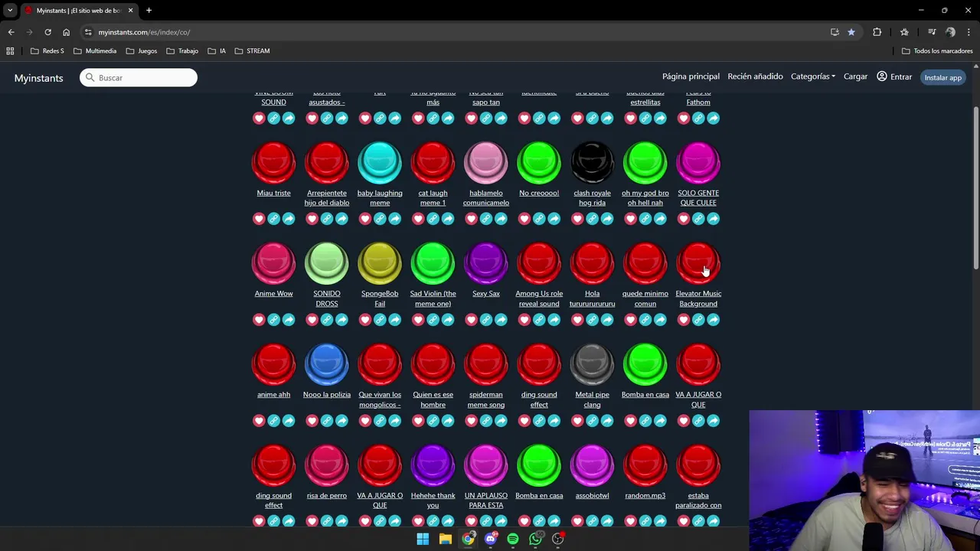Play the Metal pipe clang button
Image resolution: width=980 pixels, height=551 pixels.
pos(592,365)
